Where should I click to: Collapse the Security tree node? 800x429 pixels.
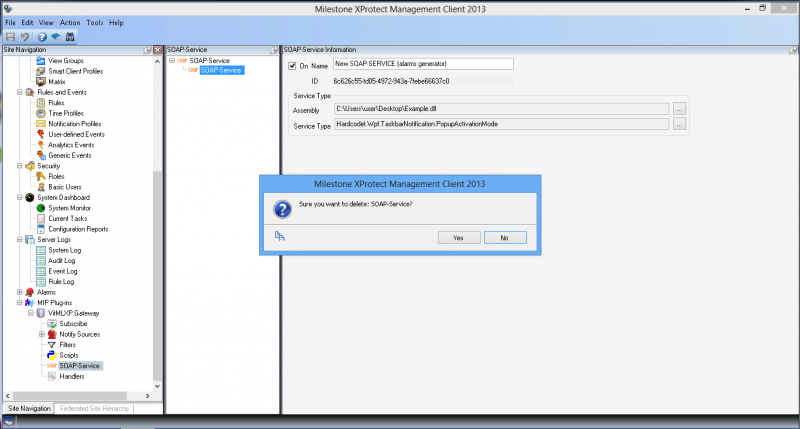[20, 166]
